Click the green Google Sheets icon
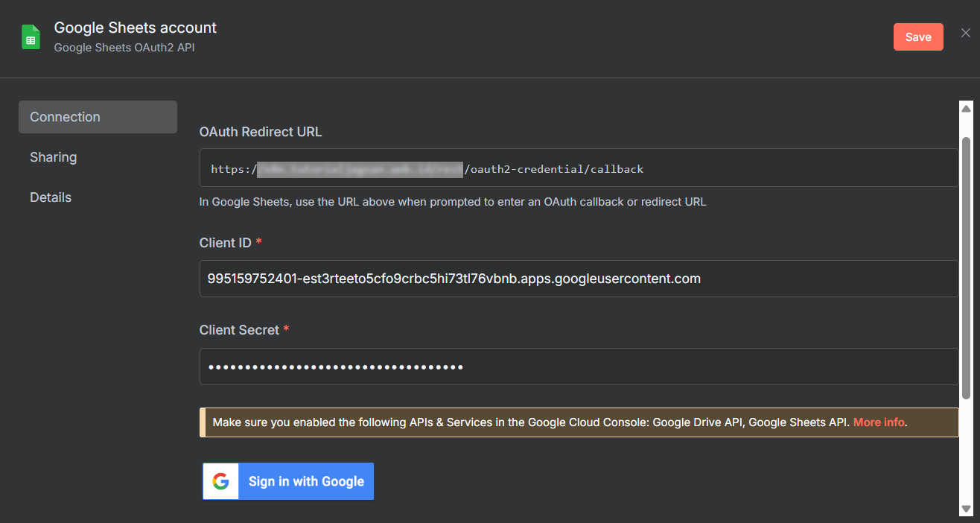Screen dimensions: 980x523 coord(31,37)
